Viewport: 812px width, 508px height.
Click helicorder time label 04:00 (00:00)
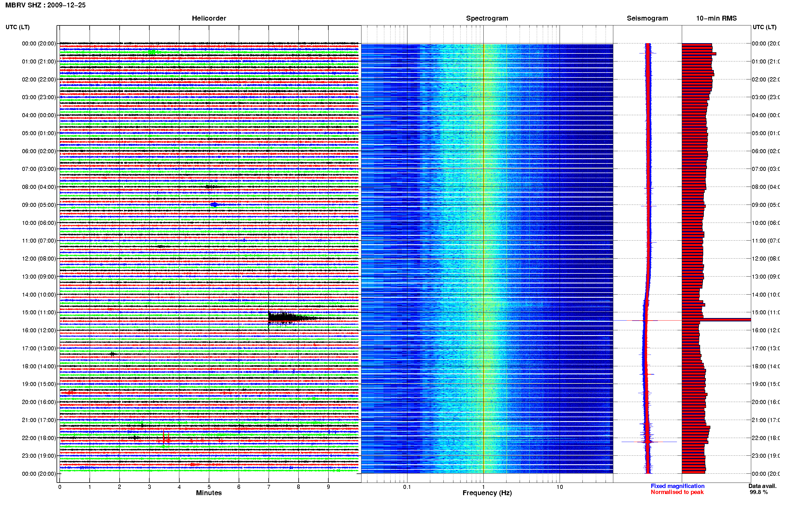pos(39,115)
